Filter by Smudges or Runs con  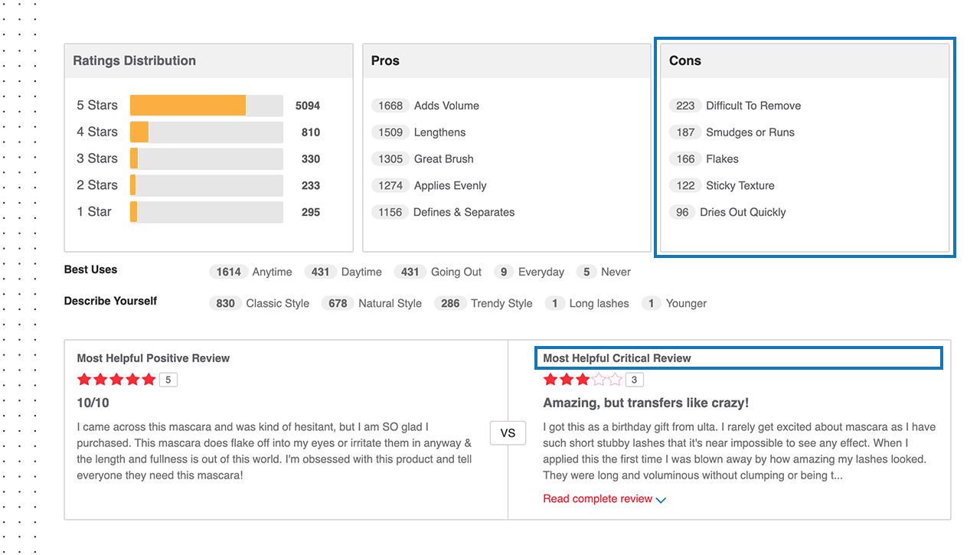[732, 132]
